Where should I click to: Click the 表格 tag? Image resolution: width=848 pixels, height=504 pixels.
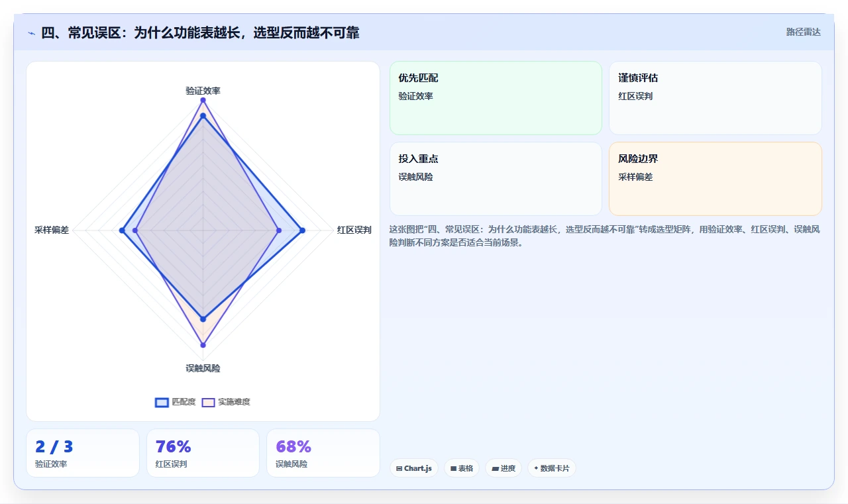pyautogui.click(x=462, y=468)
